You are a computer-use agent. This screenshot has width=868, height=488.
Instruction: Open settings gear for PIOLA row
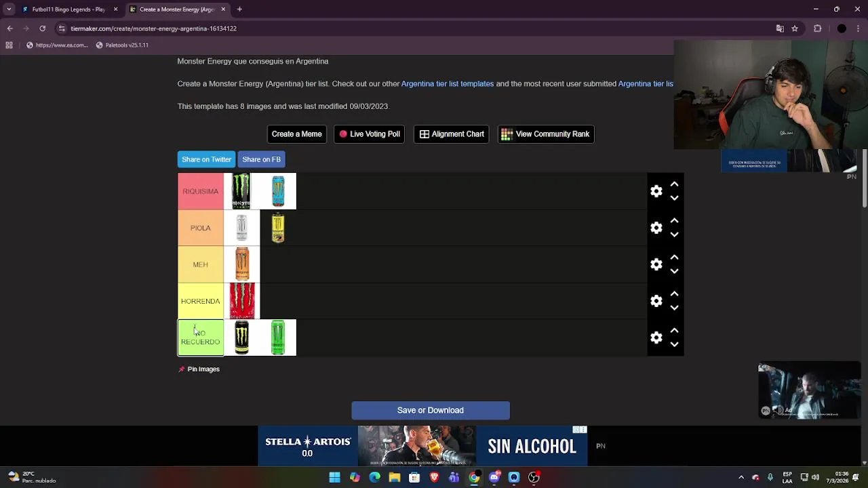tap(656, 228)
